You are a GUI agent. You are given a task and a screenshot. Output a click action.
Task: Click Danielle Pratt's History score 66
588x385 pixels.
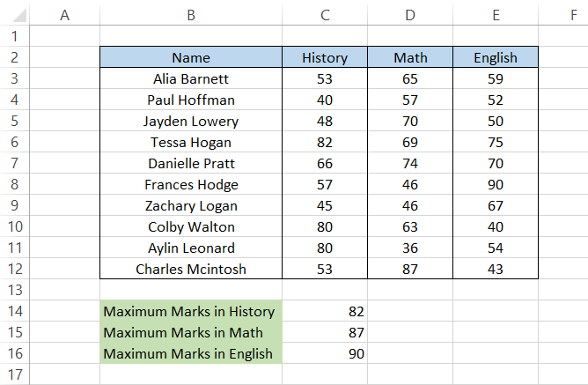(325, 163)
